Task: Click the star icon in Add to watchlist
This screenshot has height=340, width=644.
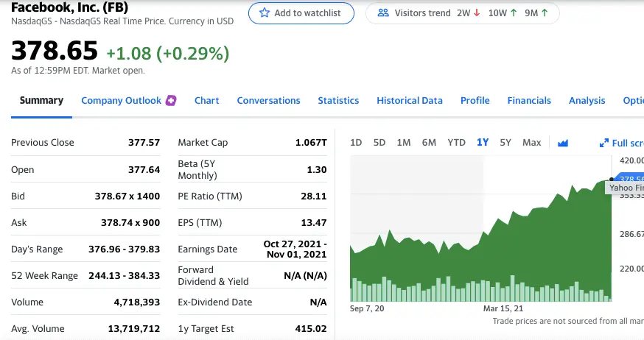Action: coord(265,13)
